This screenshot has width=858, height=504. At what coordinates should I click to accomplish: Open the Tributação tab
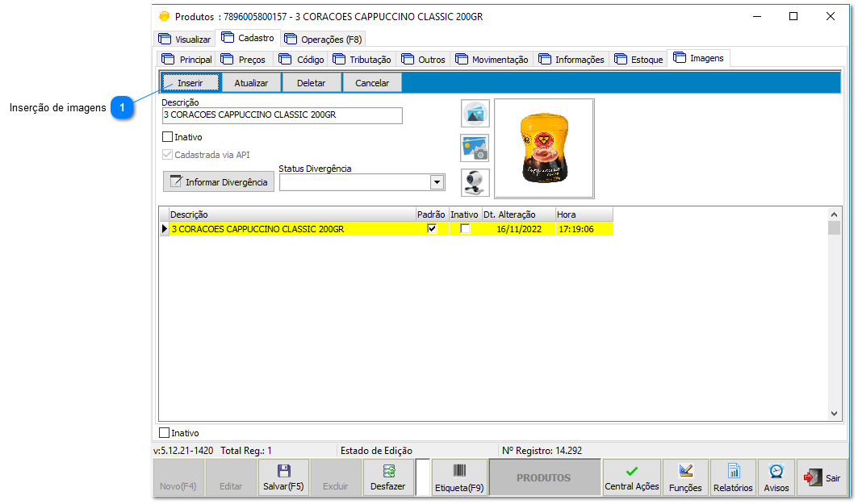coord(368,58)
